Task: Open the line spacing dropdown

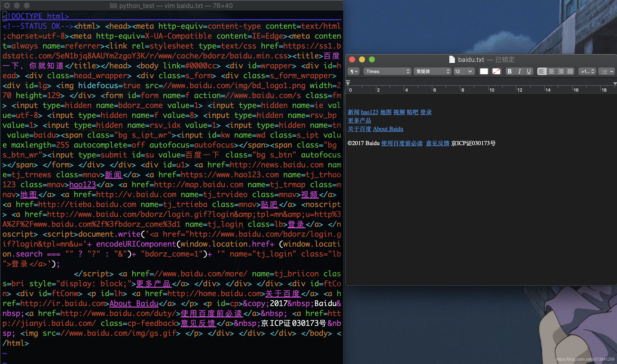Action: click(x=587, y=72)
